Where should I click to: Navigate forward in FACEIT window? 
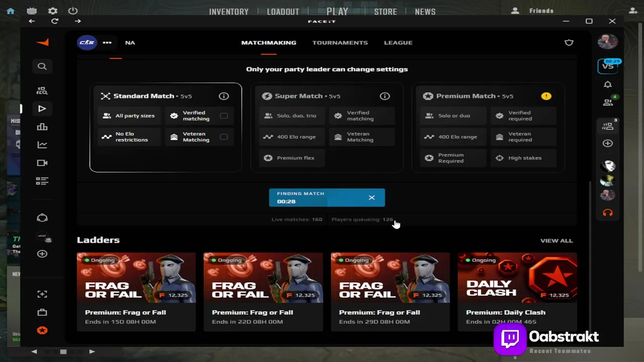(x=77, y=21)
